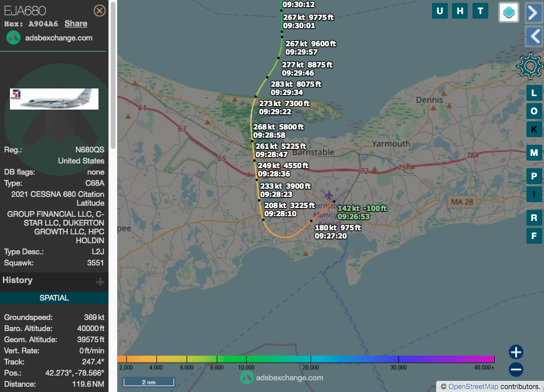Click the right arrow chevron button

pos(533,13)
